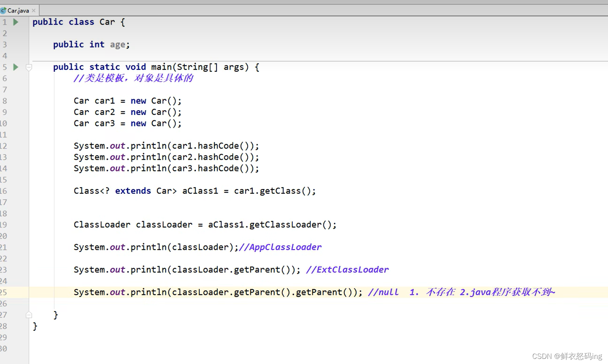Select the Car.java tab
Viewport: 608px width, 364px height.
18,11
